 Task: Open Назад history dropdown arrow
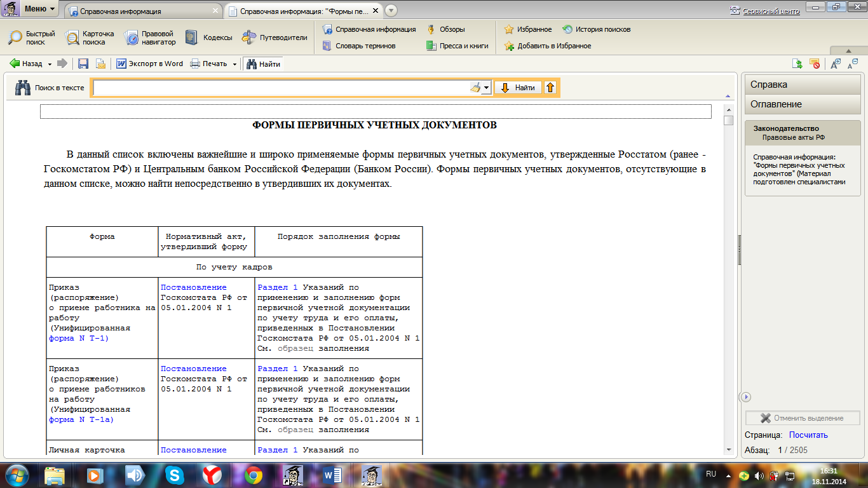click(49, 64)
